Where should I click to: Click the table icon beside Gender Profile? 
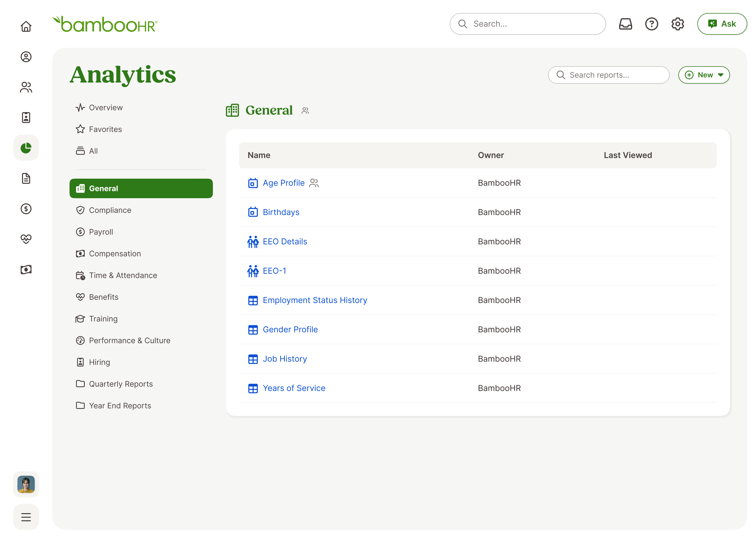pyautogui.click(x=253, y=330)
